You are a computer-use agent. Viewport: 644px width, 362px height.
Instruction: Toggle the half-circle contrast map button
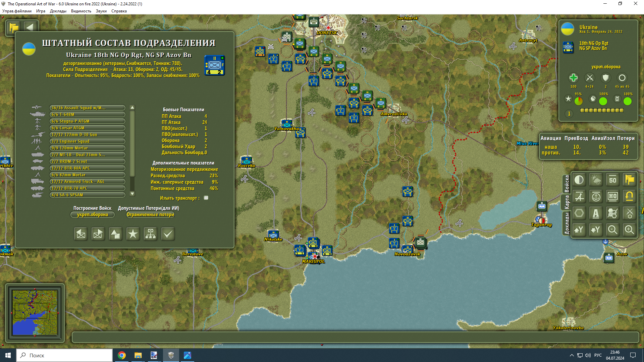coord(579,180)
